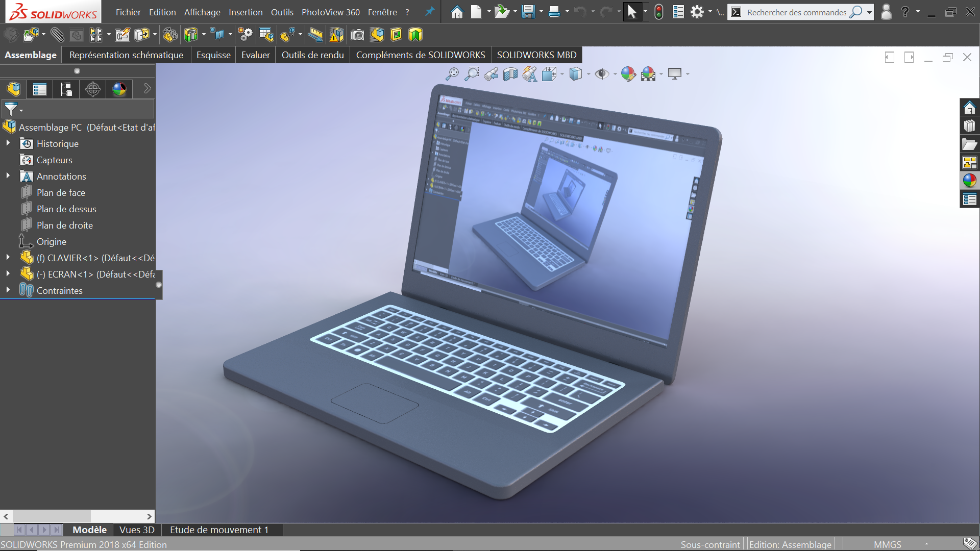Screen dimensions: 980x551
Task: Open the Save button dropdown arrow
Action: 541,12
